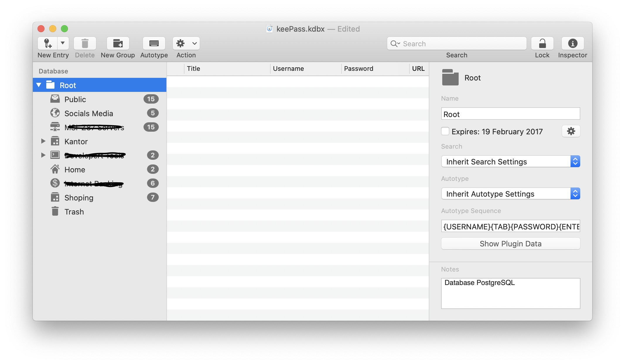
Task: Select the Shoping group in sidebar
Action: pyautogui.click(x=79, y=198)
